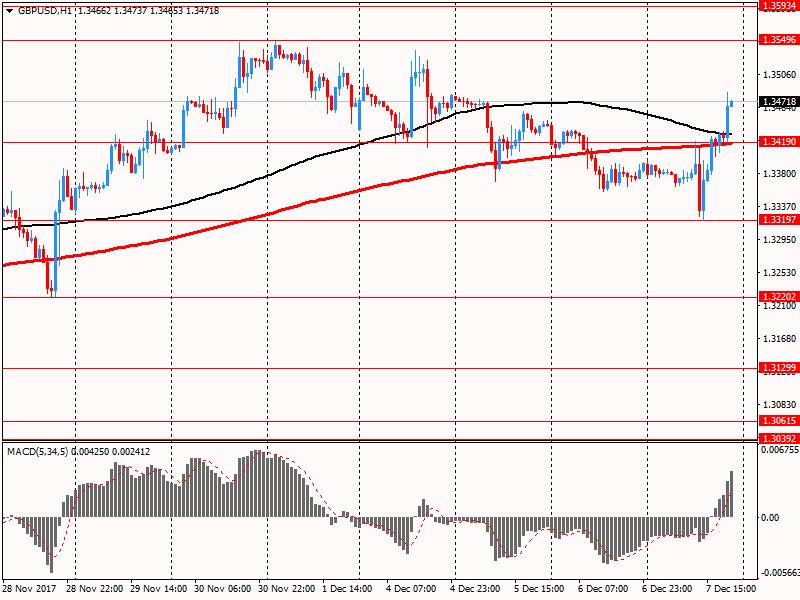Select the 1.30615 red level label
Screen dimensions: 800x600
[779, 421]
